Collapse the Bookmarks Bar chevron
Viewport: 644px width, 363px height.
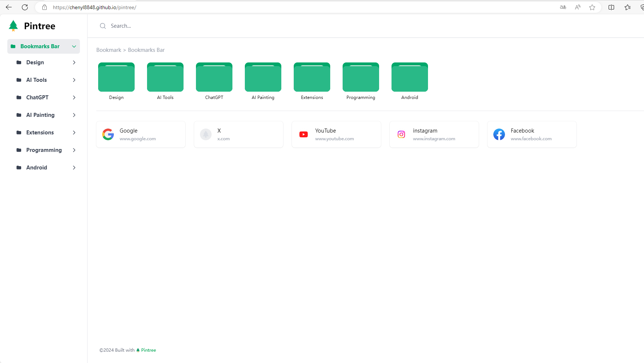(x=74, y=46)
